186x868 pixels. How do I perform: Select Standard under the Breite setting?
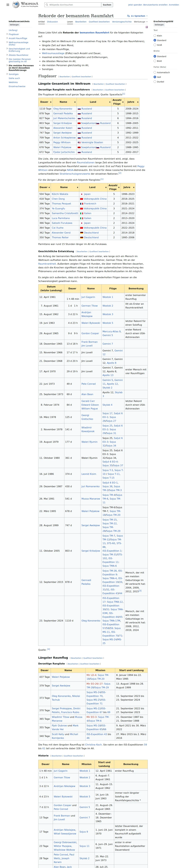[155, 56]
